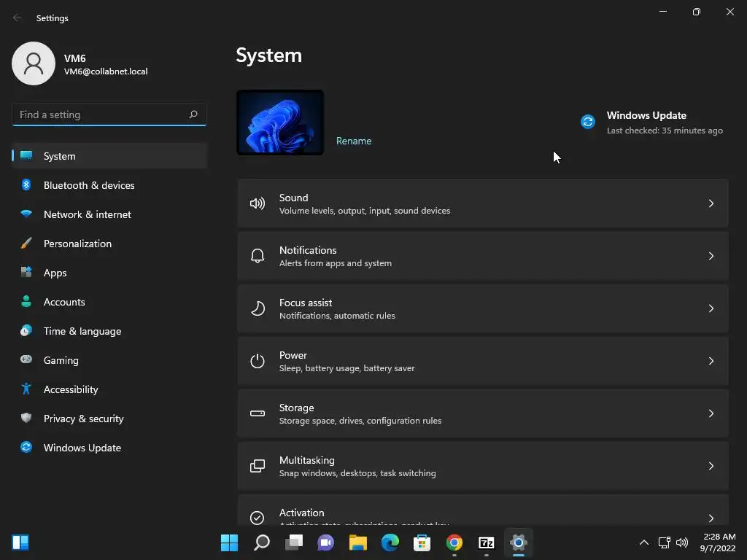Show hidden tray icons chevron
This screenshot has width=747, height=560.
click(x=643, y=542)
